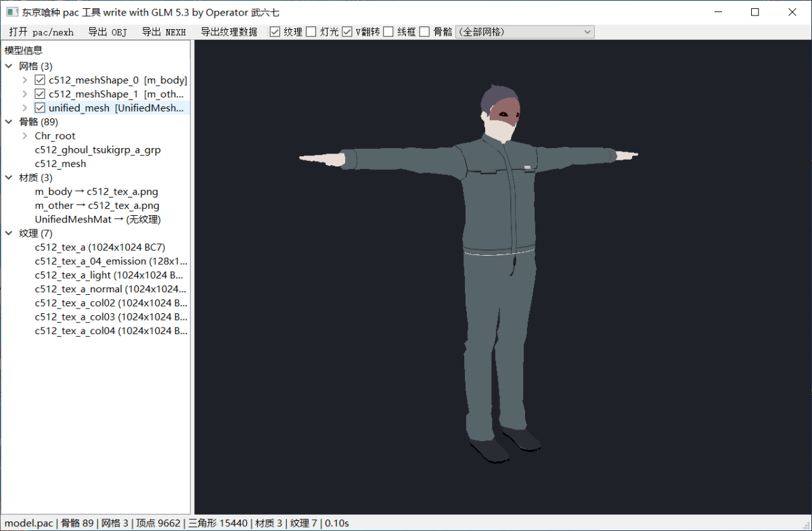Click 导出 NEXH export button

164,32
